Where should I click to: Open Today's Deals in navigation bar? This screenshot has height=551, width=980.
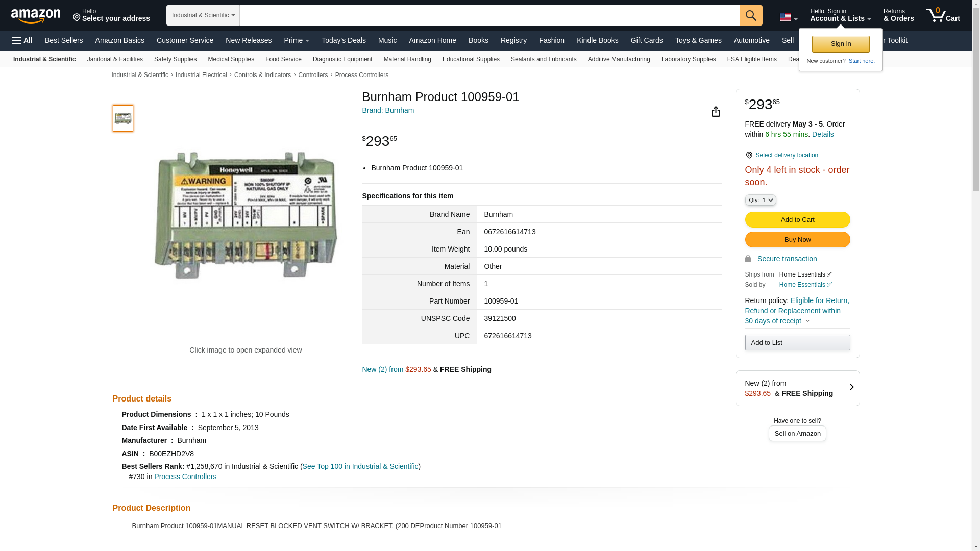point(344,40)
